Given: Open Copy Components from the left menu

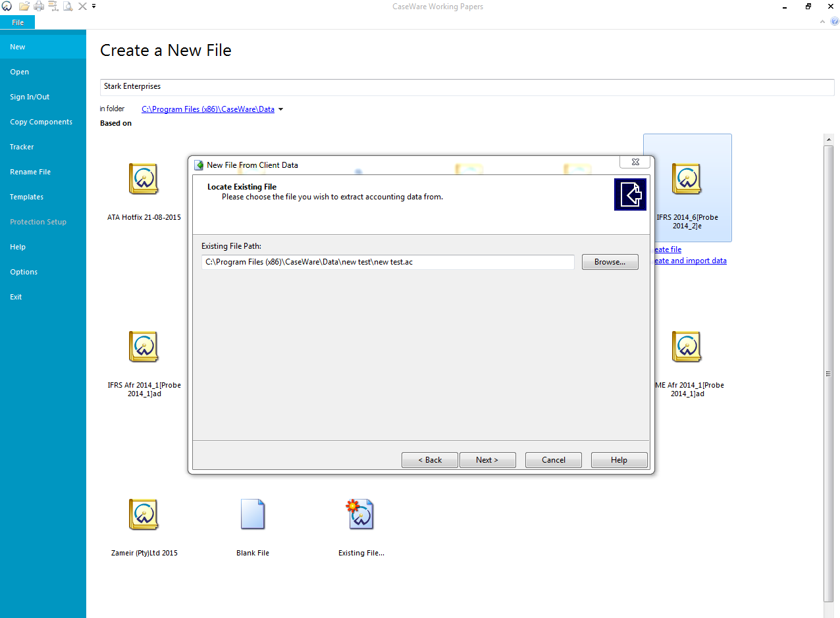Looking at the screenshot, I should click(x=43, y=122).
